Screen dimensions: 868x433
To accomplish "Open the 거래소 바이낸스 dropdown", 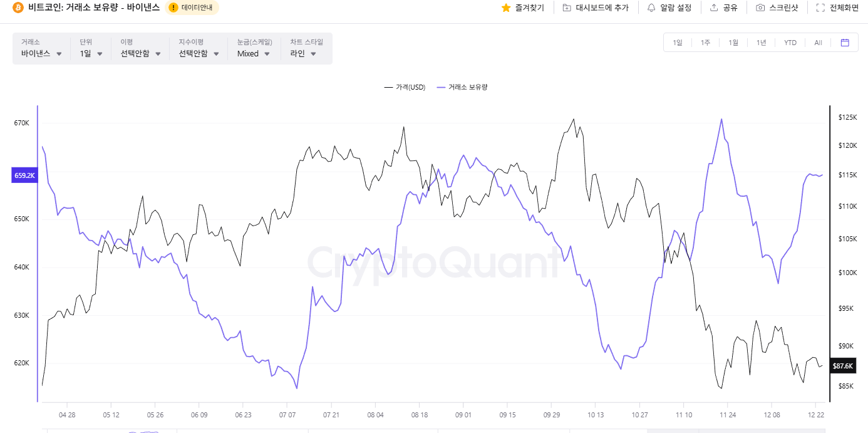I will click(41, 54).
